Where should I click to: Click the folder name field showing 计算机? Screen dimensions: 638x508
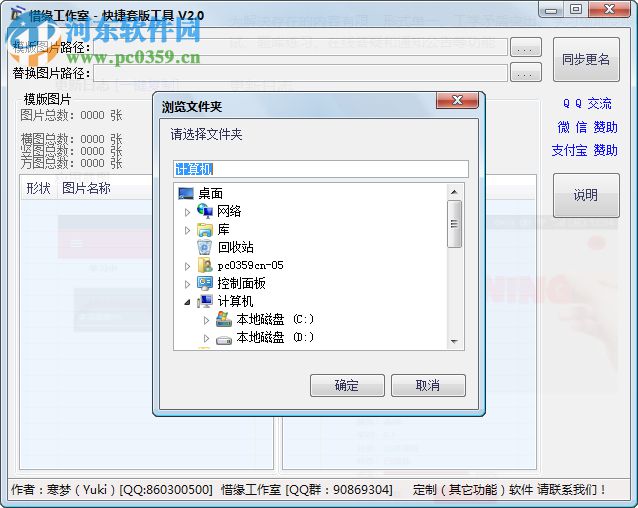pyautogui.click(x=321, y=169)
